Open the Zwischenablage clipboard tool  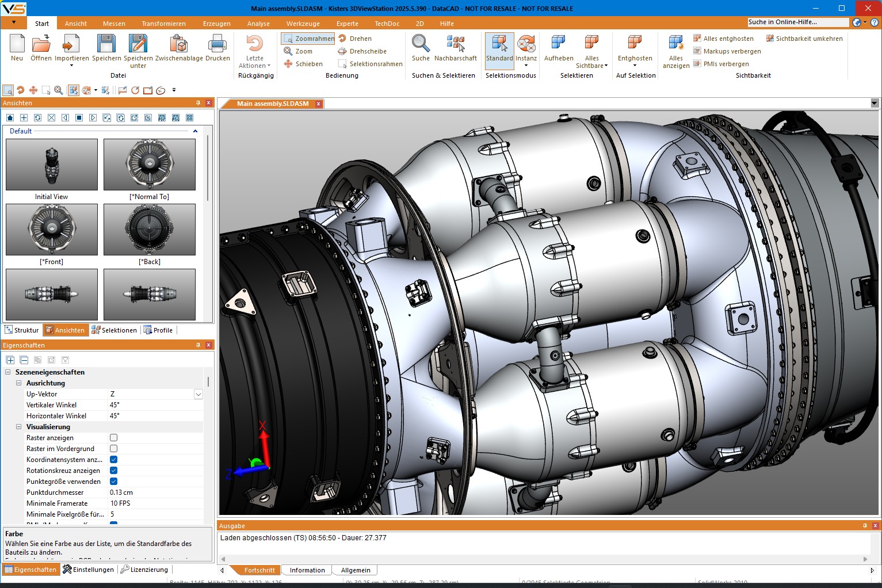[x=180, y=45]
